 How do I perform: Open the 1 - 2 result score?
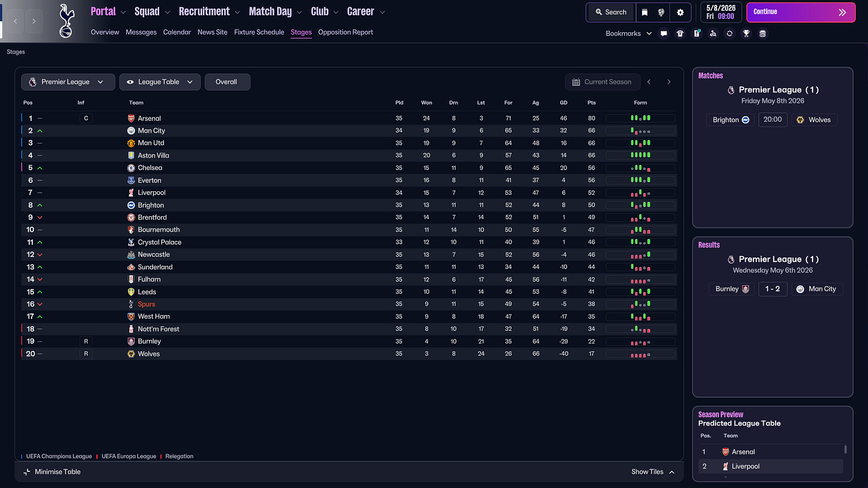[773, 289]
